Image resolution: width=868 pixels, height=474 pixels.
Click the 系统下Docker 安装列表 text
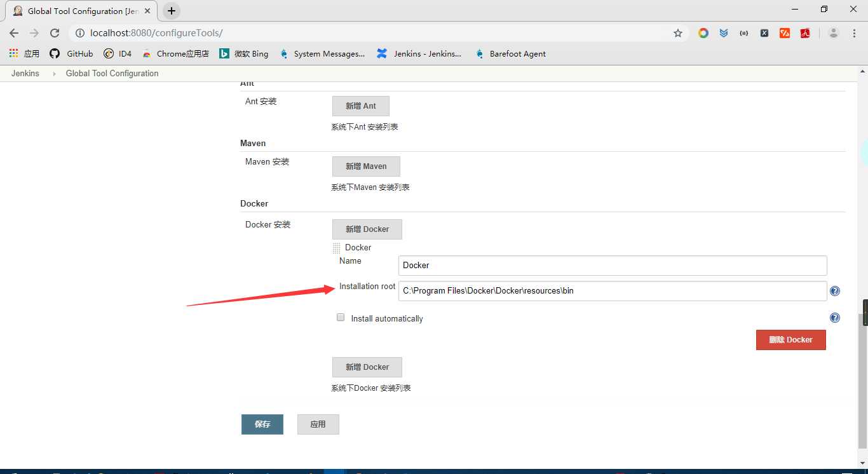(371, 388)
